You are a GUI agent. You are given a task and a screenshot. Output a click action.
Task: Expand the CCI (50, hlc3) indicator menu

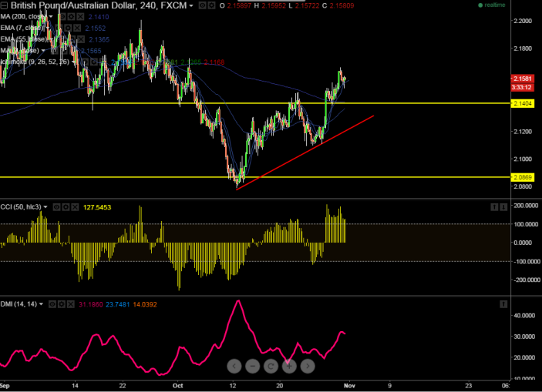pos(45,207)
